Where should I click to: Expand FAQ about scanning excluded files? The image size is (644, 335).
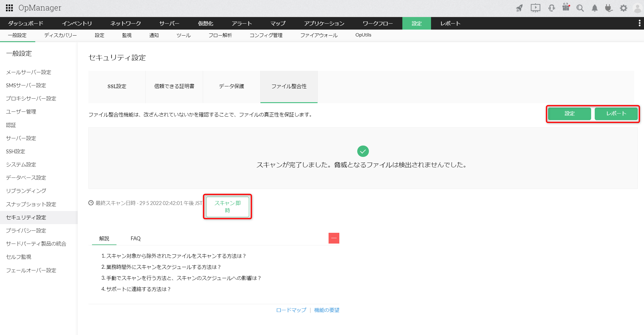173,256
